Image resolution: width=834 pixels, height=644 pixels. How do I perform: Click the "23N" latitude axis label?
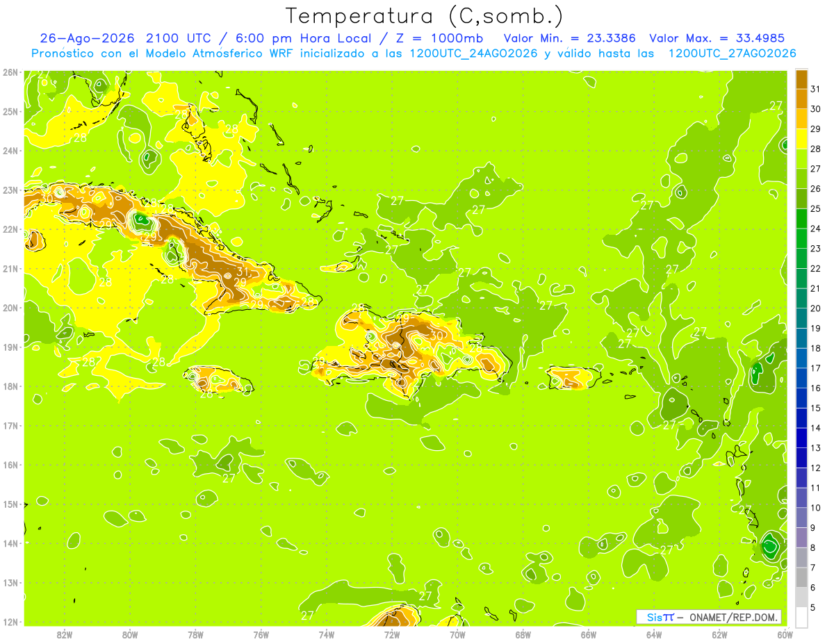(x=10, y=190)
